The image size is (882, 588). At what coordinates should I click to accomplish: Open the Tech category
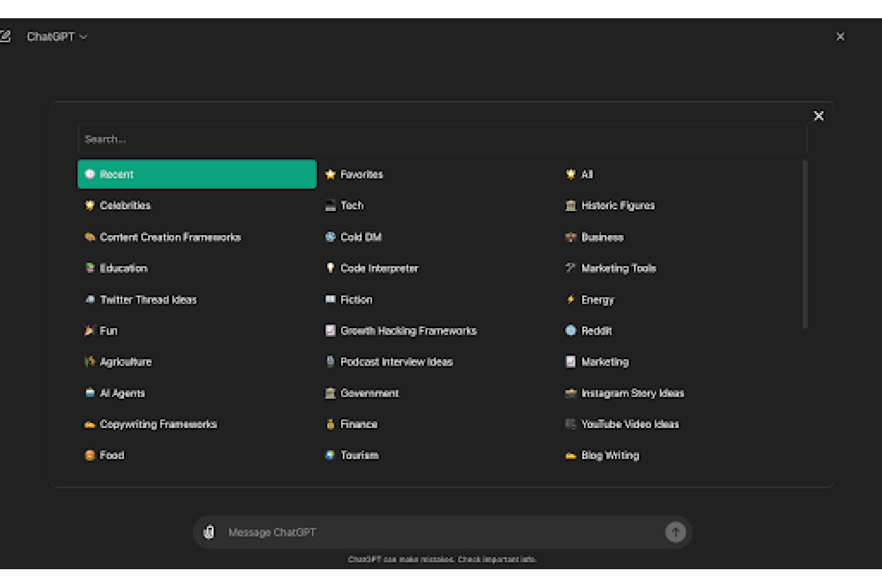click(x=345, y=205)
